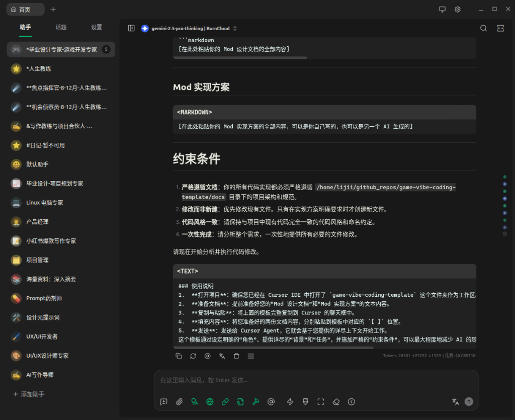Open the 首页 home tab
The width and height of the screenshot is (515, 420).
pos(25,10)
